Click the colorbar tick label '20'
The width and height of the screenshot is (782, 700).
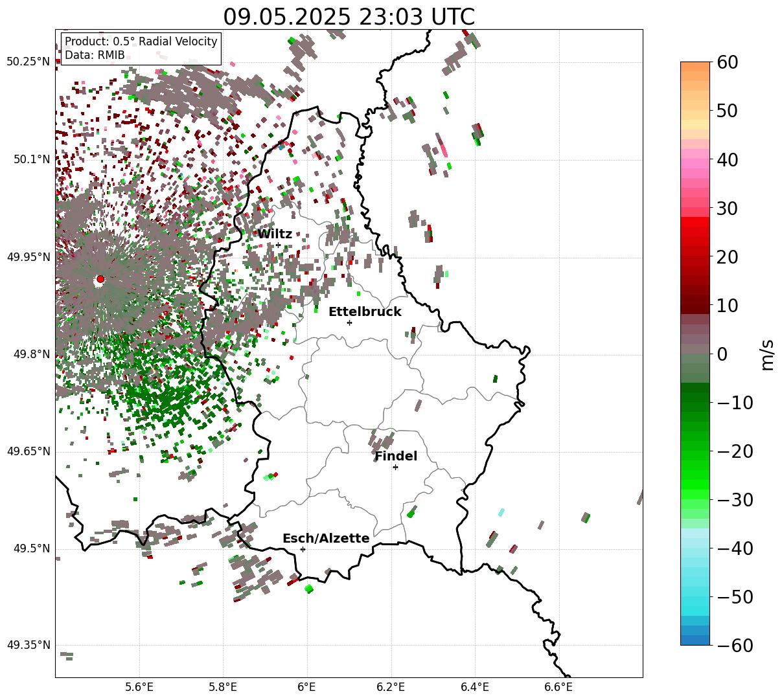pyautogui.click(x=728, y=257)
